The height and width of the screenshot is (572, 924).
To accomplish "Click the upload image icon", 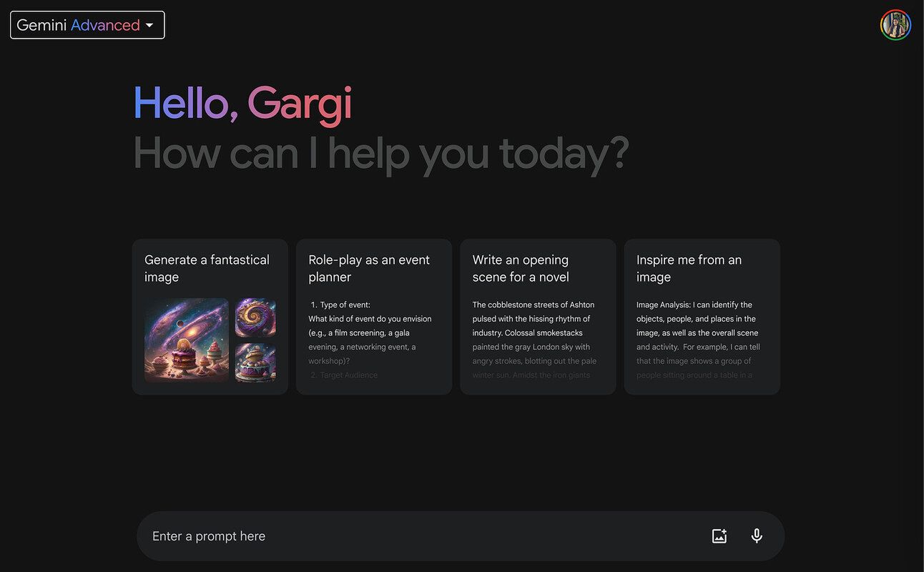I will click(x=719, y=536).
